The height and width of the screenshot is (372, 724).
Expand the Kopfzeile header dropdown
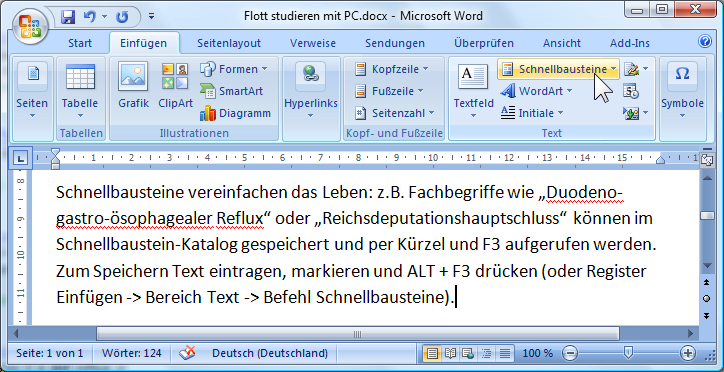tap(392, 69)
